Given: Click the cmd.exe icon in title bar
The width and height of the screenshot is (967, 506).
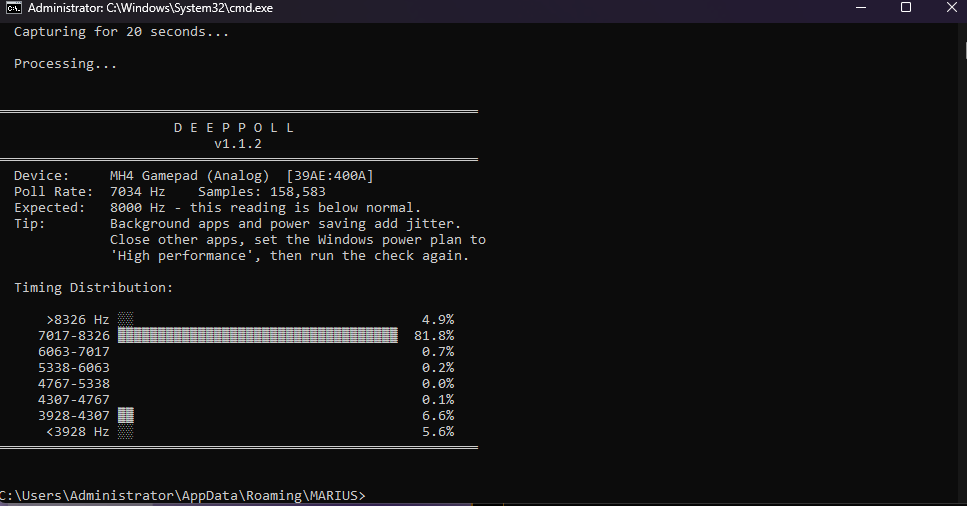Looking at the screenshot, I should coord(13,8).
